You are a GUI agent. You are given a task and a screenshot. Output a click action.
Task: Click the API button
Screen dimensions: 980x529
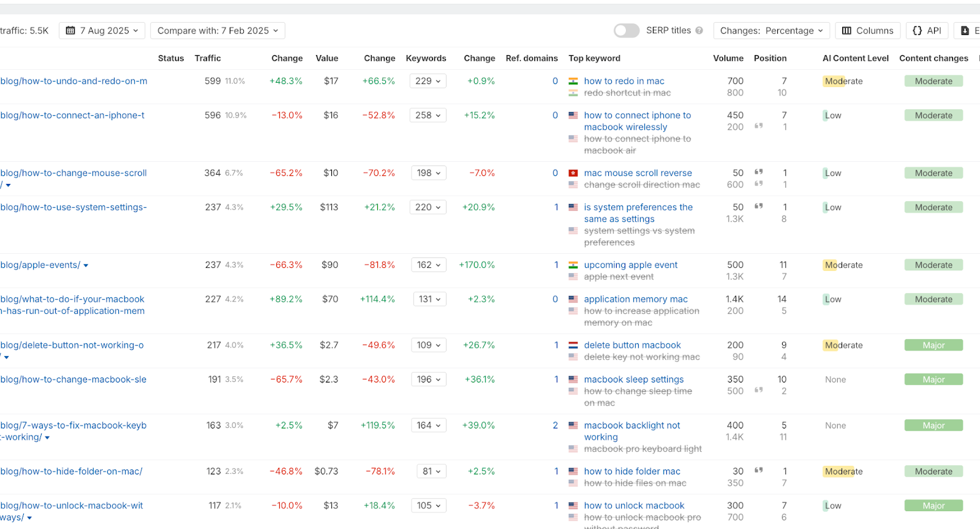[x=927, y=31]
